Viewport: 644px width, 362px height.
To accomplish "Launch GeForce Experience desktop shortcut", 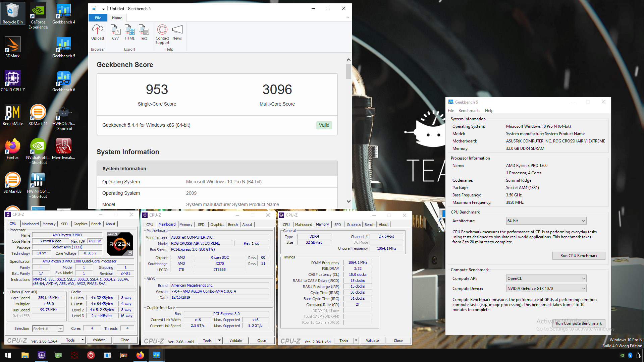I will tap(38, 16).
